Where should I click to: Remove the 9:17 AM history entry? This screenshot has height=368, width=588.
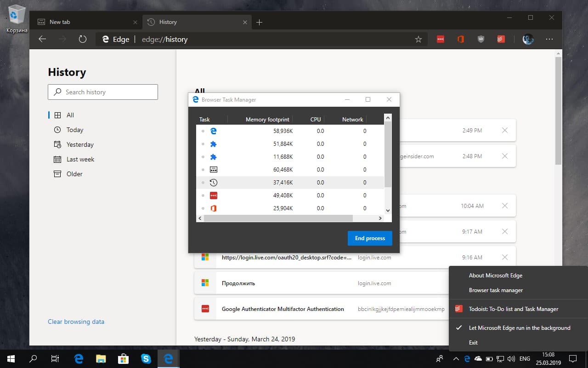505,232
